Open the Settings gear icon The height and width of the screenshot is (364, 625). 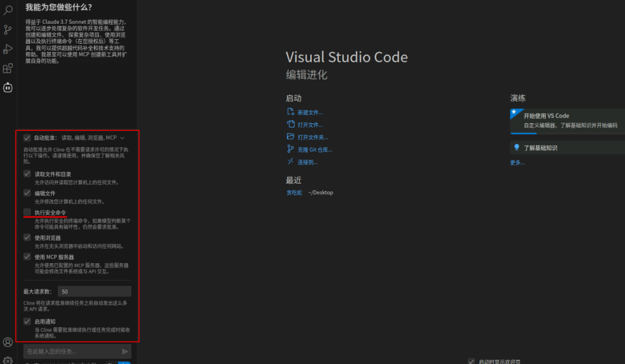pos(7,359)
